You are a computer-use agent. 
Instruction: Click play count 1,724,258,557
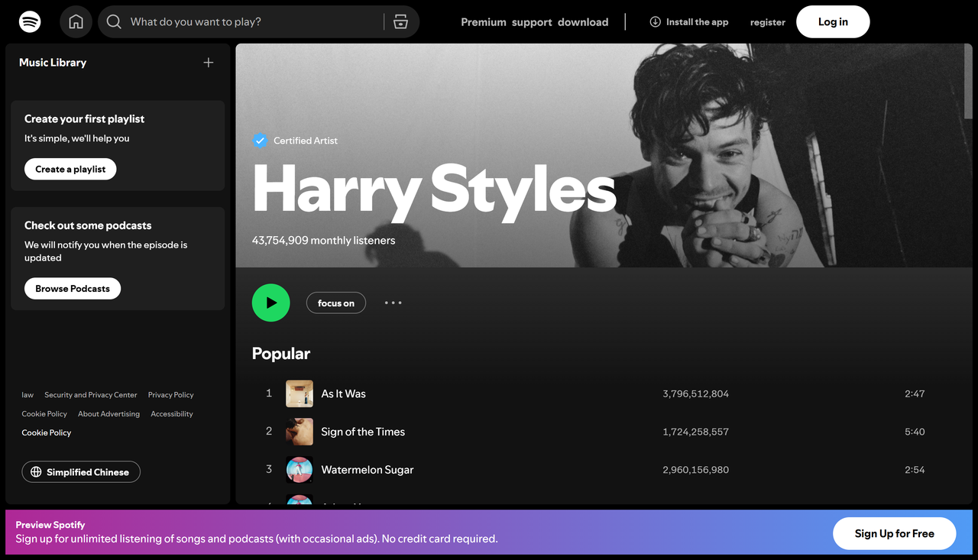coord(696,432)
